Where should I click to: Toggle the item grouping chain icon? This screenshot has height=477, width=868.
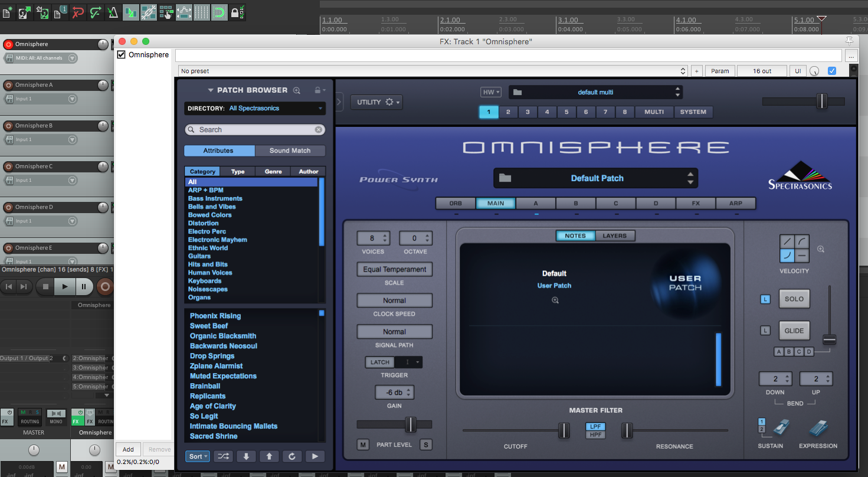[x=149, y=12]
